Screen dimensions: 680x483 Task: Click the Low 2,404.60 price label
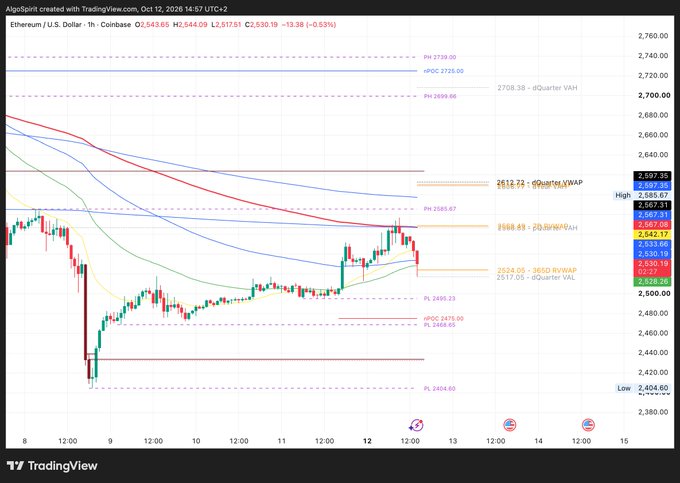643,388
